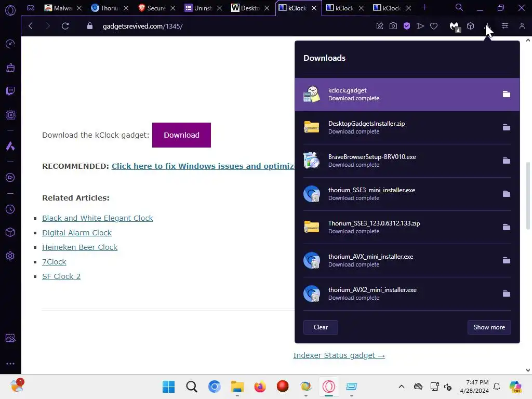Open Thorium_SSE3_123.0.6312.133.zip entry
This screenshot has width=532, height=399.
point(407,228)
